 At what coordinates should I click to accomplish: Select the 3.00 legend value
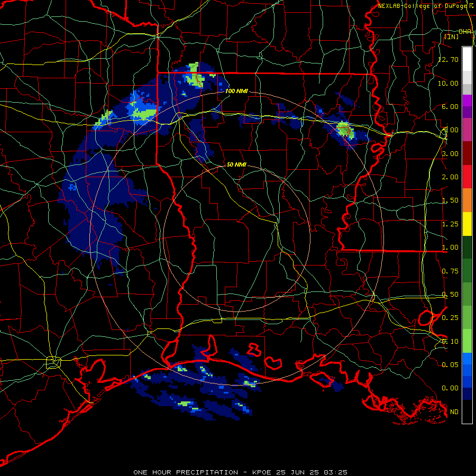point(450,153)
